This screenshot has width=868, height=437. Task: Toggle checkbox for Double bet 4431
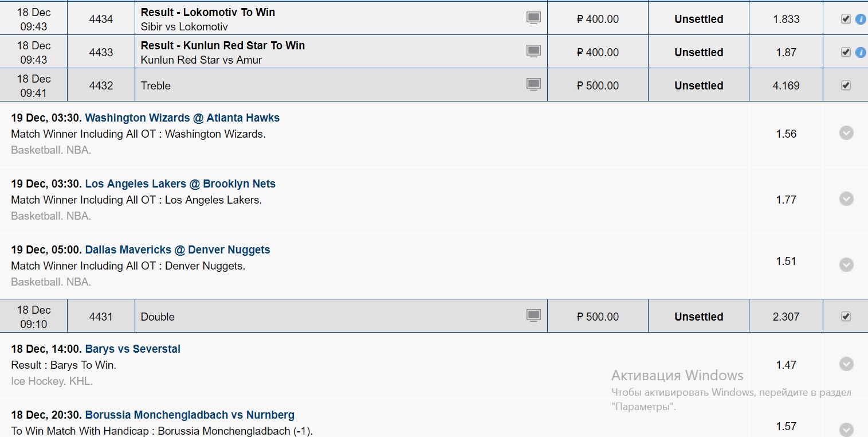coord(846,317)
